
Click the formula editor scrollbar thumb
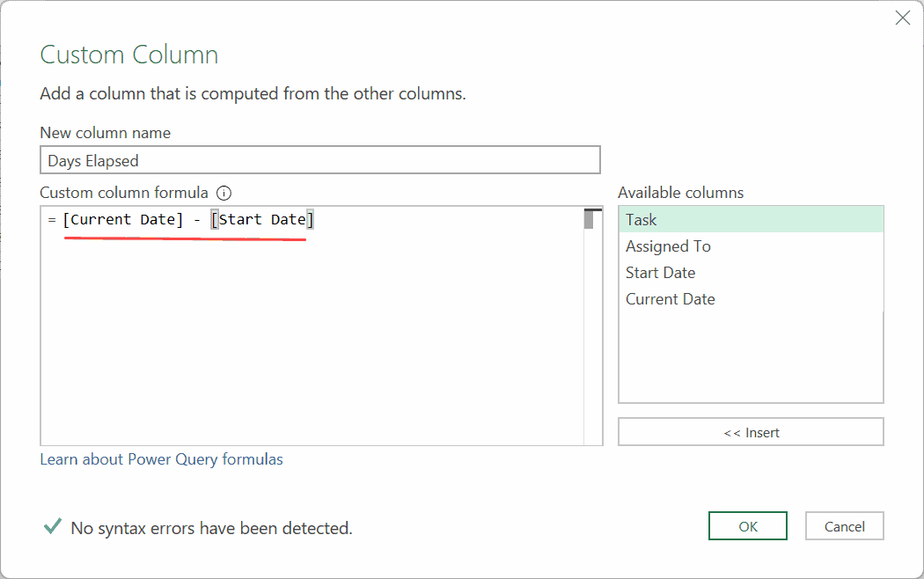click(x=589, y=220)
